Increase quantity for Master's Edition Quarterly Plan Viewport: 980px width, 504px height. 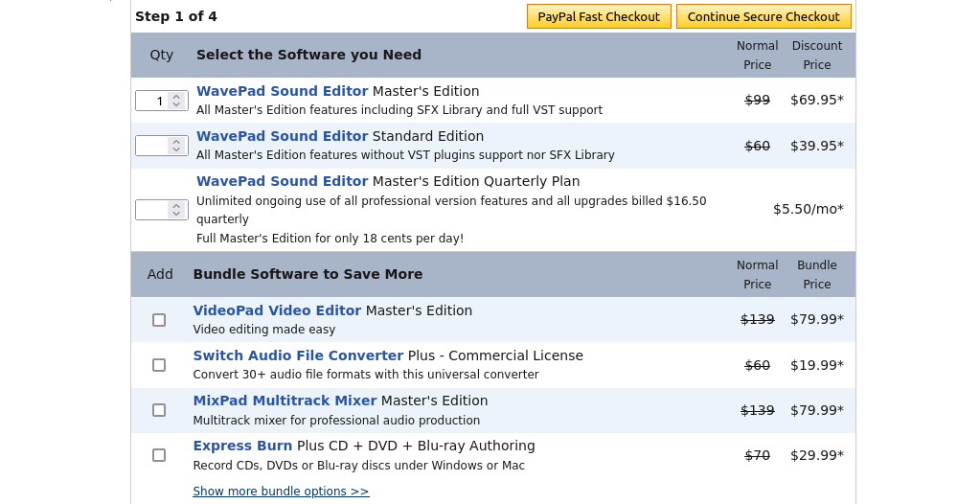click(x=176, y=205)
